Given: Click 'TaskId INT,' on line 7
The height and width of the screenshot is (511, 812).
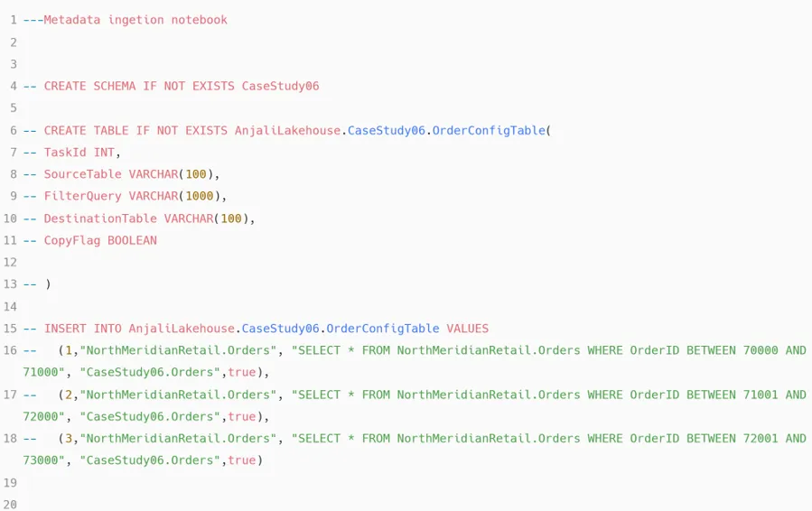Looking at the screenshot, I should (x=82, y=153).
